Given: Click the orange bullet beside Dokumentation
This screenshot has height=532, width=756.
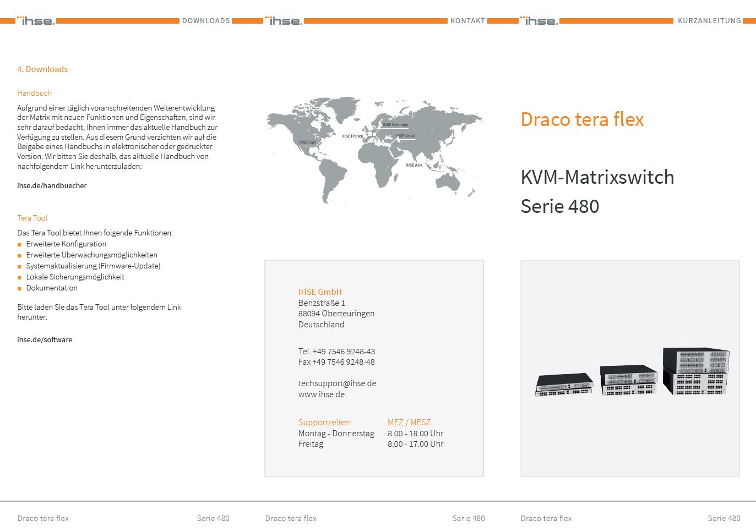Looking at the screenshot, I should coord(20,288).
